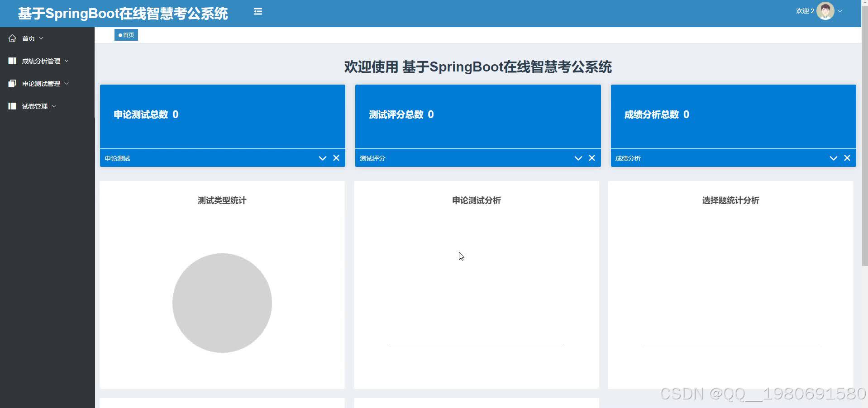Screen dimensions: 868x408
Task: Click the 测试评分总数 0 text
Action: click(401, 114)
